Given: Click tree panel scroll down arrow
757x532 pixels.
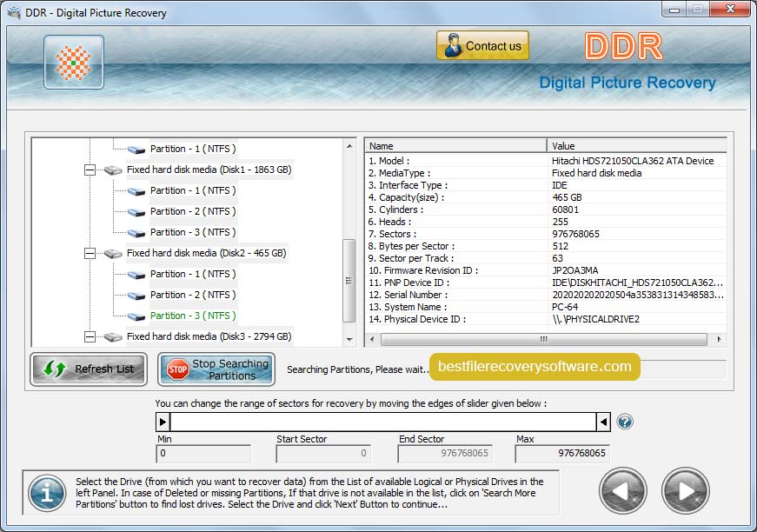Looking at the screenshot, I should tap(349, 340).
